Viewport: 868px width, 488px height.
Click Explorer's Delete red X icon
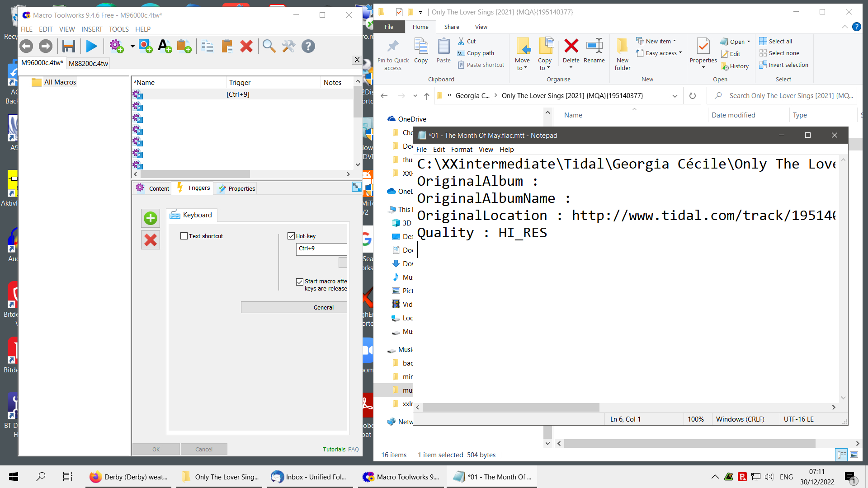click(x=571, y=46)
